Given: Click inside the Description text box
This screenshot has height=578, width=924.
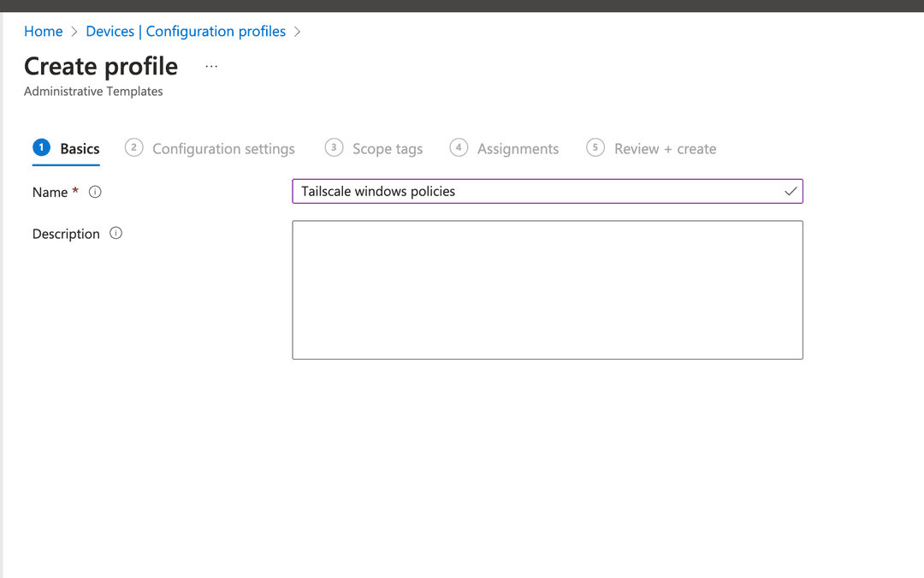Looking at the screenshot, I should tap(548, 289).
